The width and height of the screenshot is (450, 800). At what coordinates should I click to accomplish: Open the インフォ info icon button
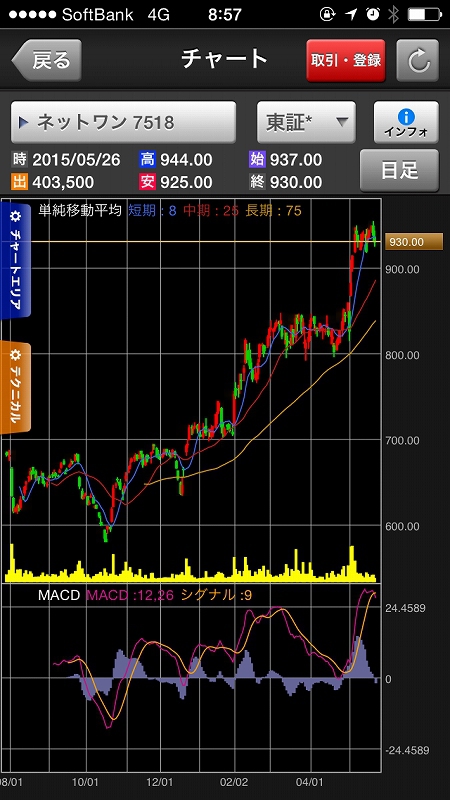pos(406,122)
